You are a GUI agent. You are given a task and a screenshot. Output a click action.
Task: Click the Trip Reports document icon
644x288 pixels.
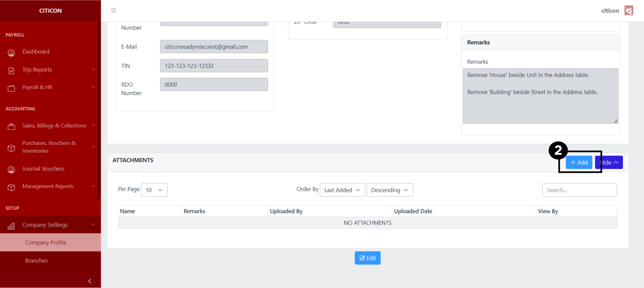[x=11, y=71]
